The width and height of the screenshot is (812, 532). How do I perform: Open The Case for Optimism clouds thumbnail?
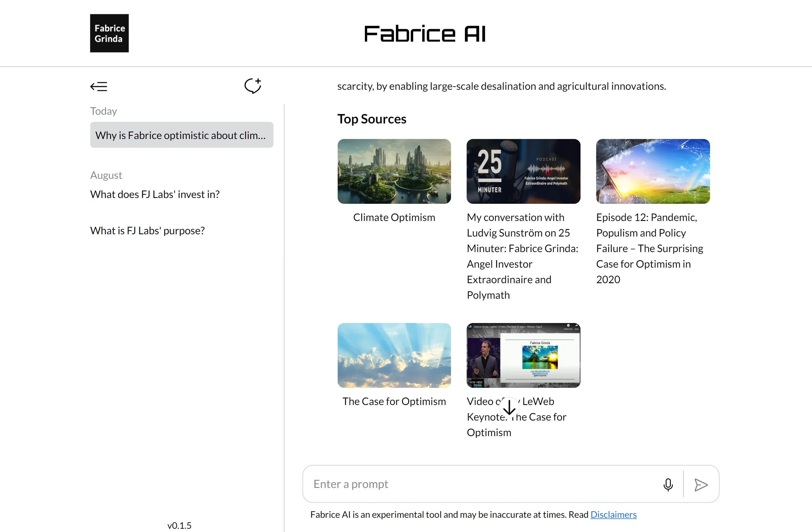394,355
